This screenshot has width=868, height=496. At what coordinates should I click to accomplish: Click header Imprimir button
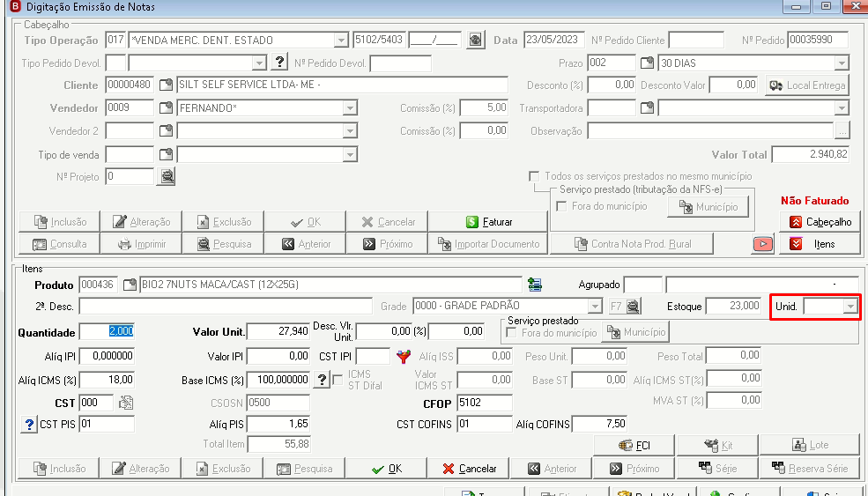pyautogui.click(x=141, y=244)
